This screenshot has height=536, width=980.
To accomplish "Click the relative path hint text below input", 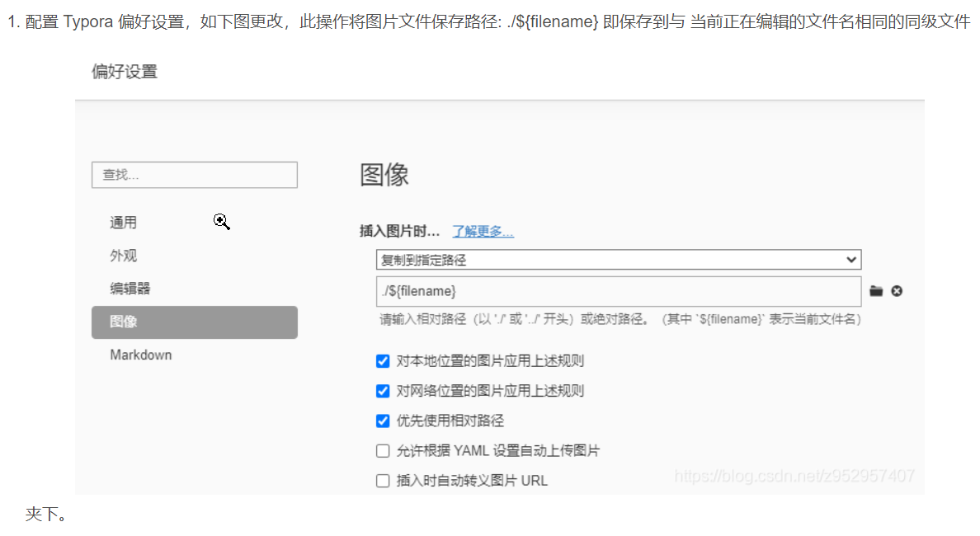I will pyautogui.click(x=620, y=319).
